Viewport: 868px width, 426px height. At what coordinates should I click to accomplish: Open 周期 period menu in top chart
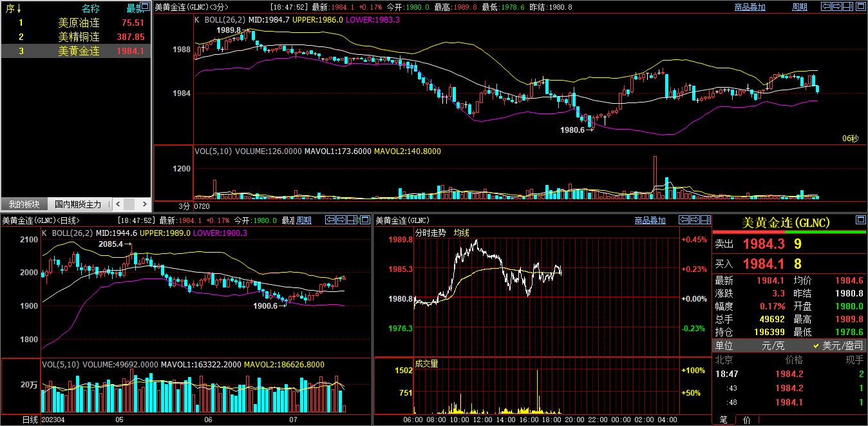pos(799,7)
